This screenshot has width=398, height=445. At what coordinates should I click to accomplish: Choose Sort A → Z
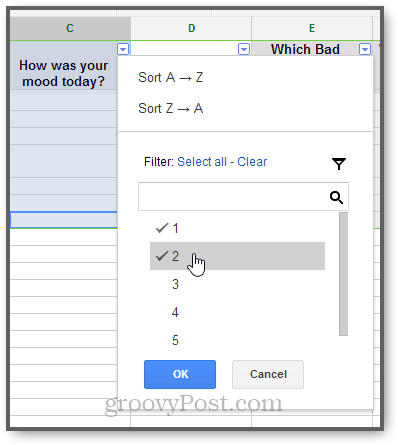(170, 77)
